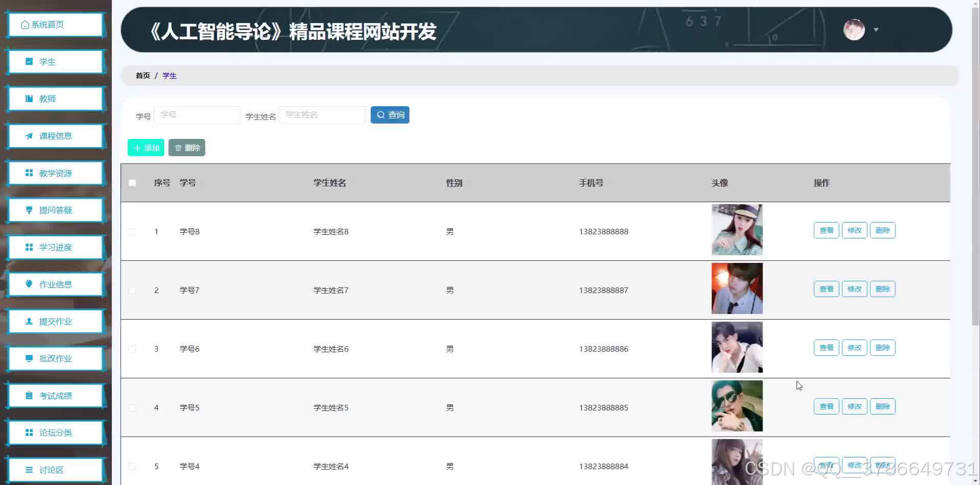Click the 查询 search button
The width and height of the screenshot is (980, 485).
(x=390, y=115)
